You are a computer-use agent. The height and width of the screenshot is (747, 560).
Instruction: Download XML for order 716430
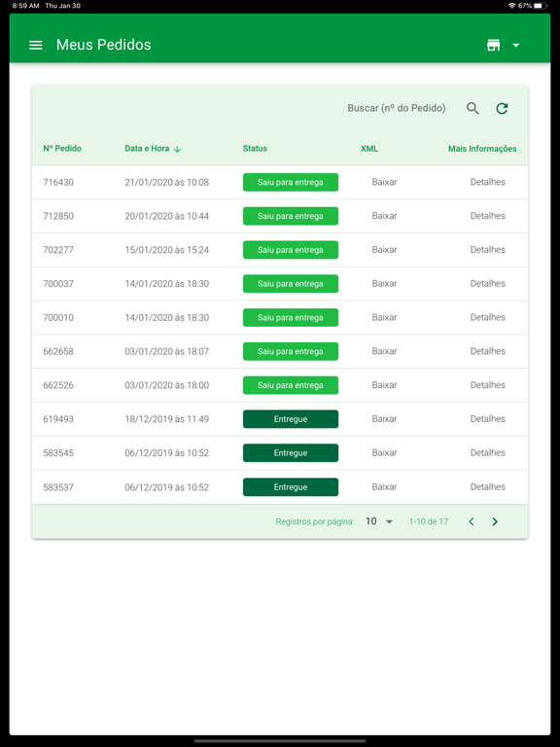tap(384, 182)
